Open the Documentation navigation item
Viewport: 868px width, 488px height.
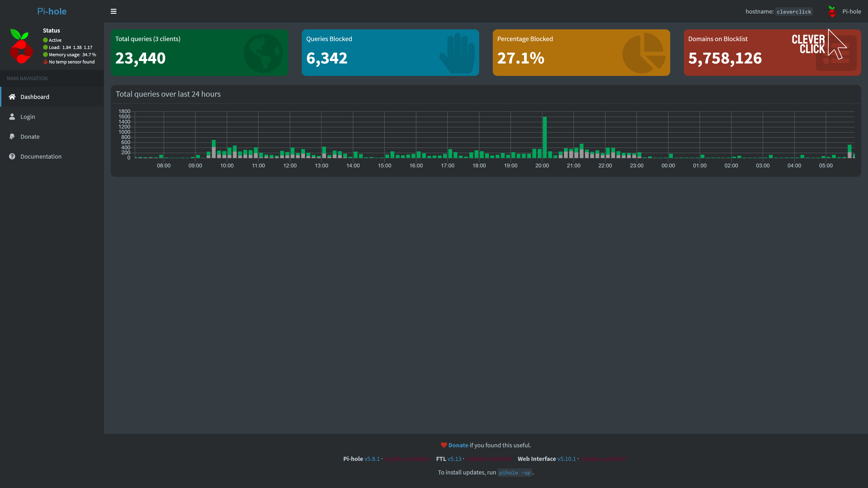41,157
